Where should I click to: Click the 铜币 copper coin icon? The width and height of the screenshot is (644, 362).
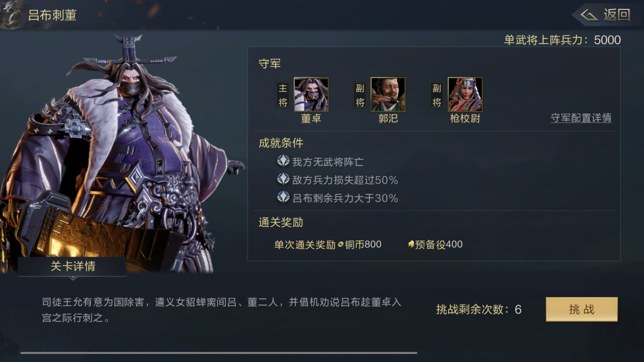click(341, 245)
